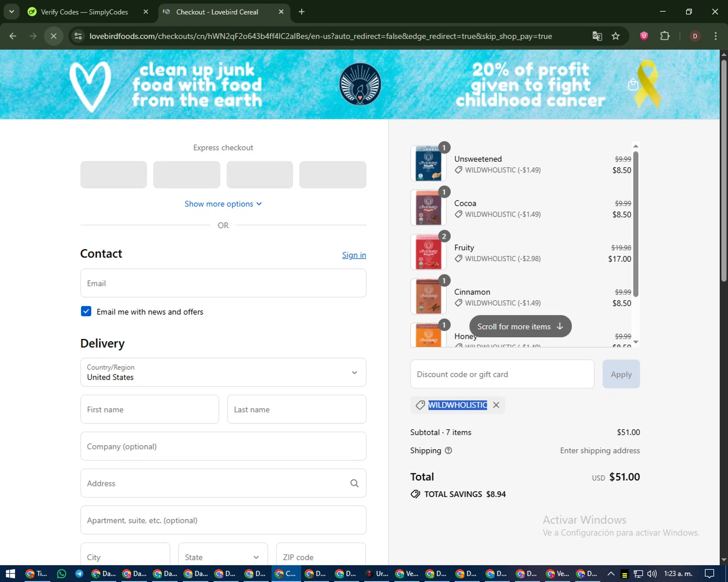Click the TOTAL SAVINGS $8.94 text
Viewport: 728px width, 582px height.
point(464,494)
